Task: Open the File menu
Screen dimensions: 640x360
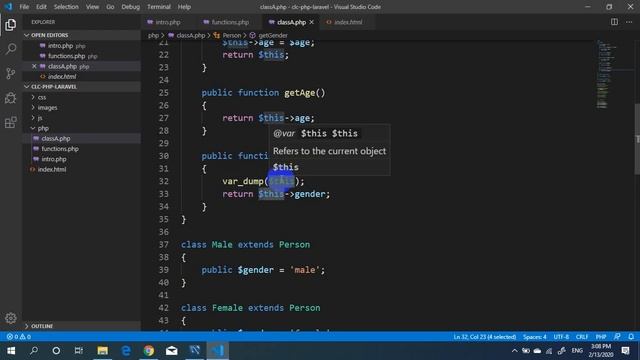Action: [24, 7]
